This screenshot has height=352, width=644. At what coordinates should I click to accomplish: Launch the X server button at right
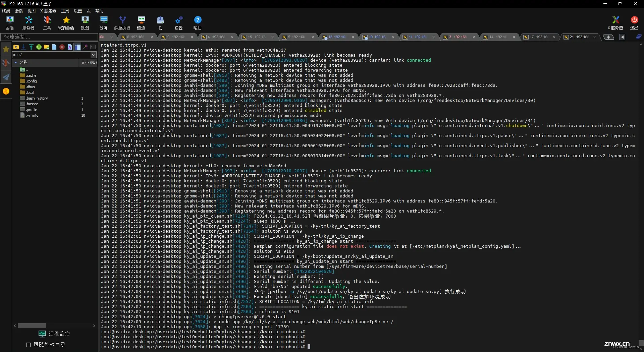615,23
